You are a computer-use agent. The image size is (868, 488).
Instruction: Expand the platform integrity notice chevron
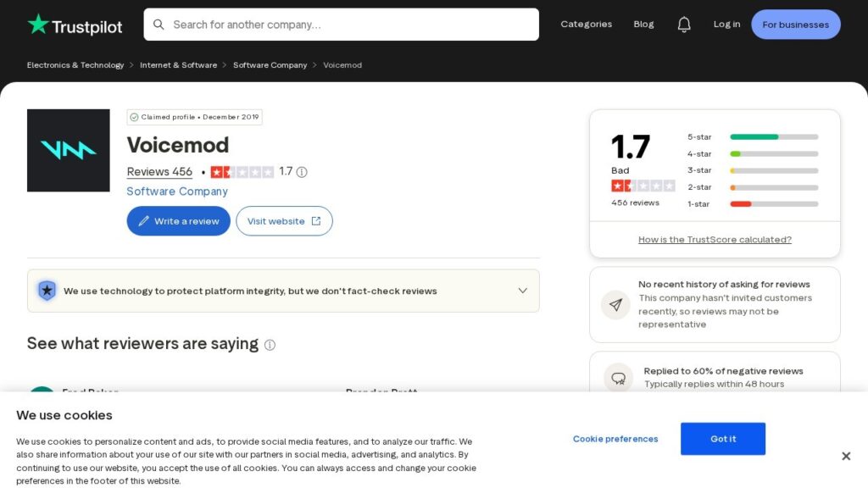pyautogui.click(x=522, y=291)
